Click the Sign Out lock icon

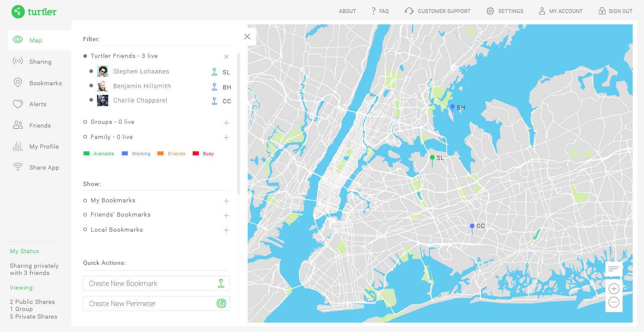[x=602, y=11]
